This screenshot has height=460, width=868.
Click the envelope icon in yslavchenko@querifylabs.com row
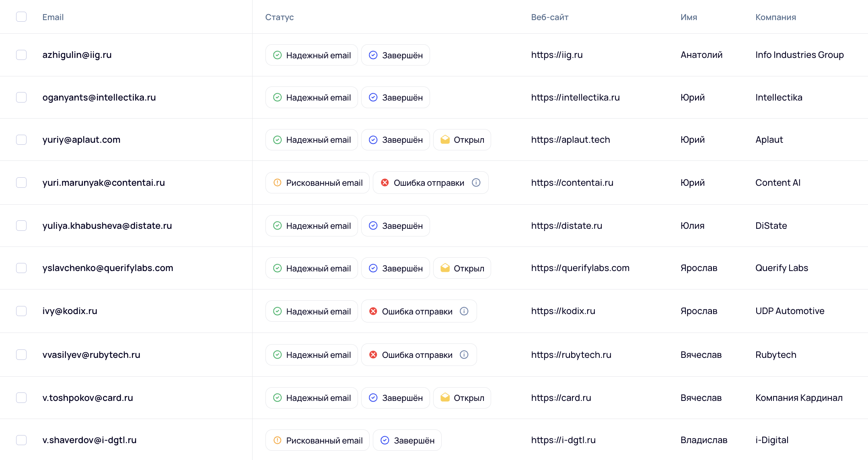point(445,268)
